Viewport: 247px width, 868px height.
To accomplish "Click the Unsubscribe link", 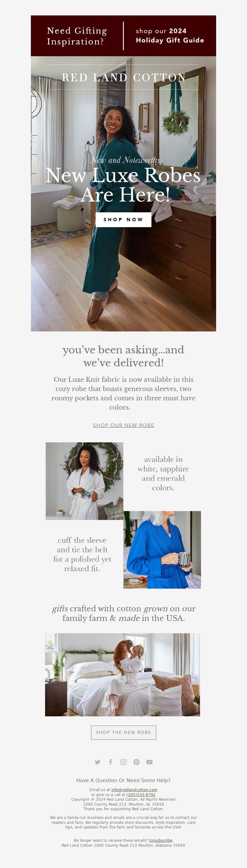I will pos(161,840).
